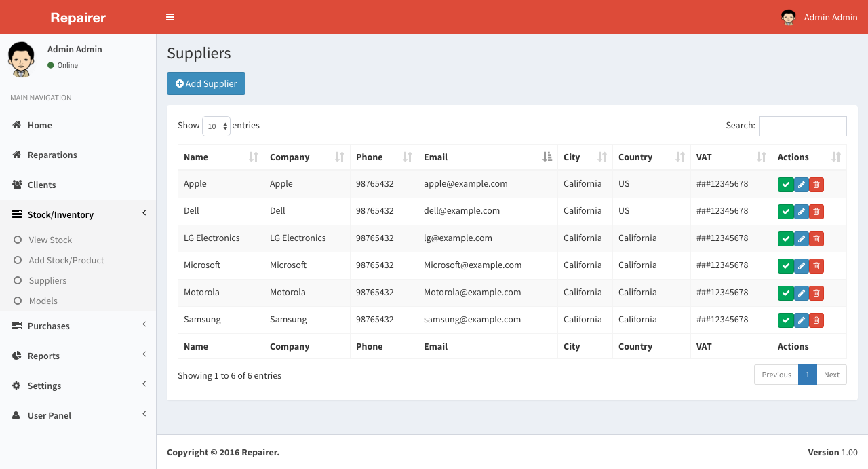Click edit pencil icon for Microsoft row
Image resolution: width=868 pixels, height=469 pixels.
[x=802, y=266]
